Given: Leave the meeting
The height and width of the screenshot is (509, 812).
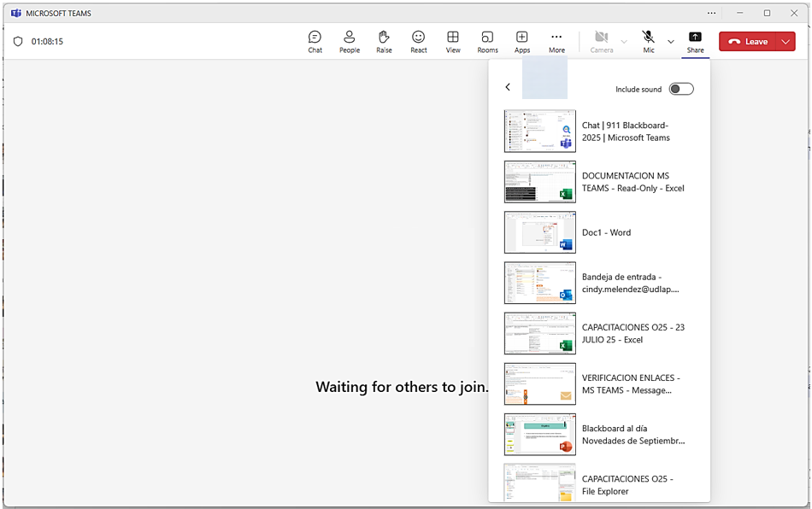Looking at the screenshot, I should click(x=748, y=42).
